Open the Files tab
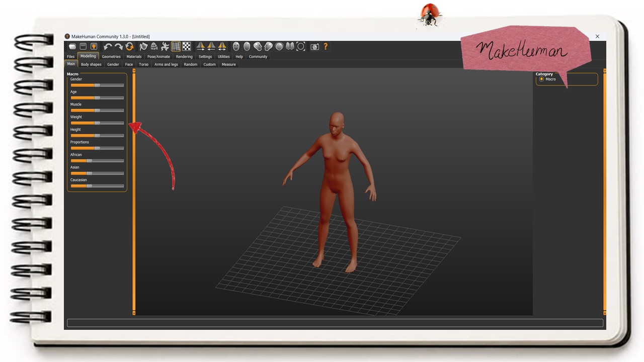The image size is (644, 362). pos(70,57)
